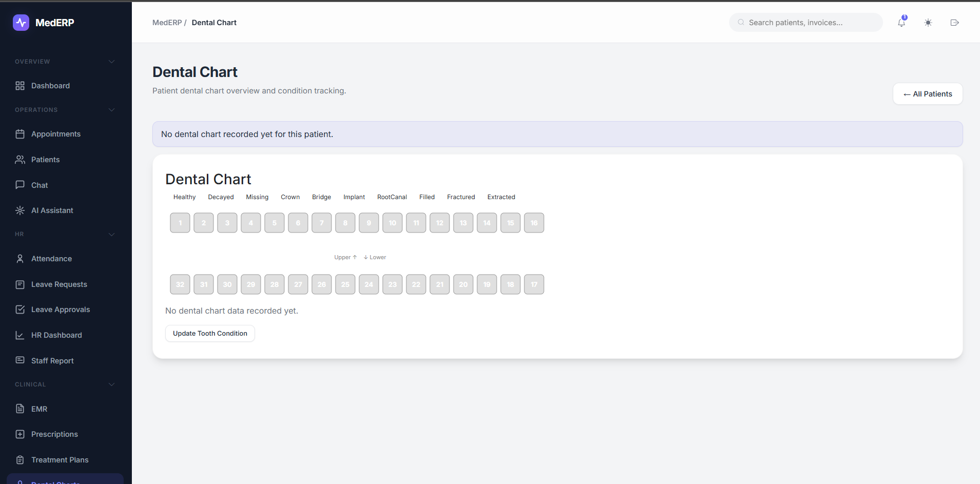
Task: Collapse the Clinical section chevron
Action: [x=111, y=384]
